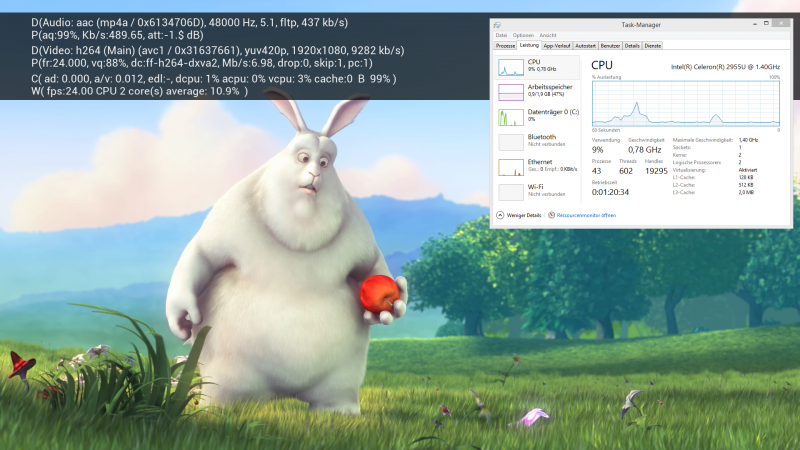The image size is (800, 450).
Task: Click the 0:01:20:34 uptime value
Action: point(610,192)
